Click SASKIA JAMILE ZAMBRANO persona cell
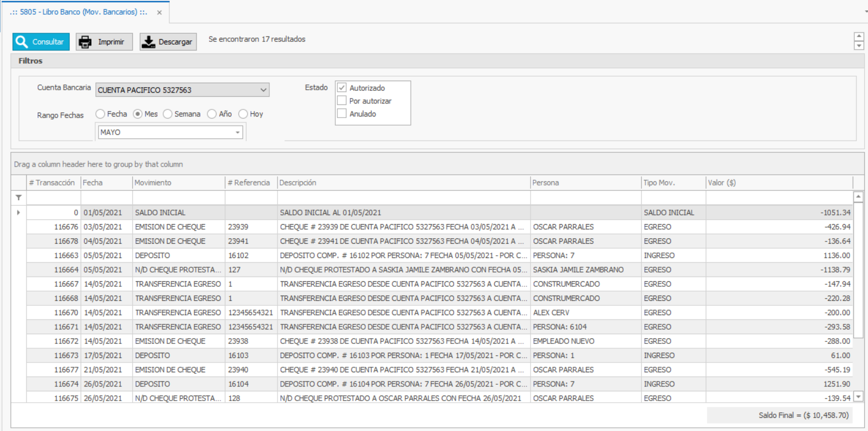 586,270
